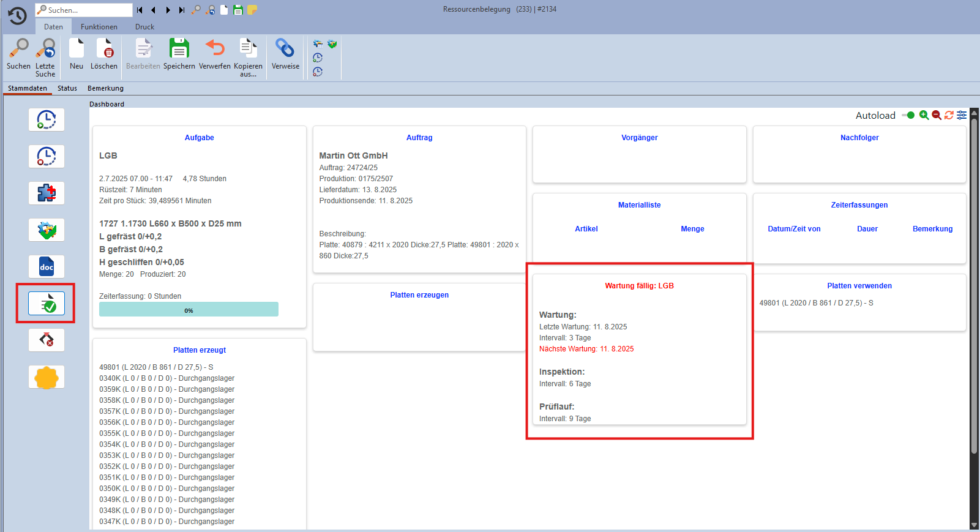Click the sidebar clock icon with green play

coord(47,120)
